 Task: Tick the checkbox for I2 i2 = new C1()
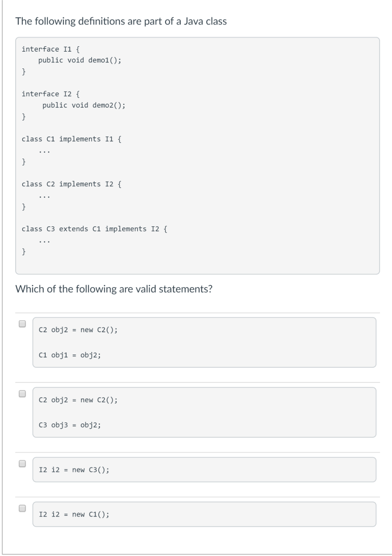pos(22,508)
